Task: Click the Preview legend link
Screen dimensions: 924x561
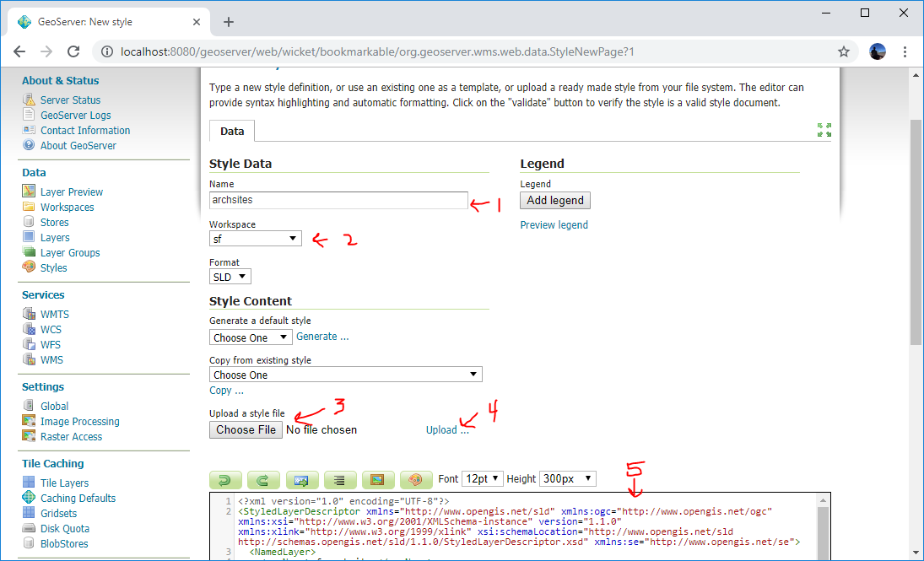Action: pos(554,224)
